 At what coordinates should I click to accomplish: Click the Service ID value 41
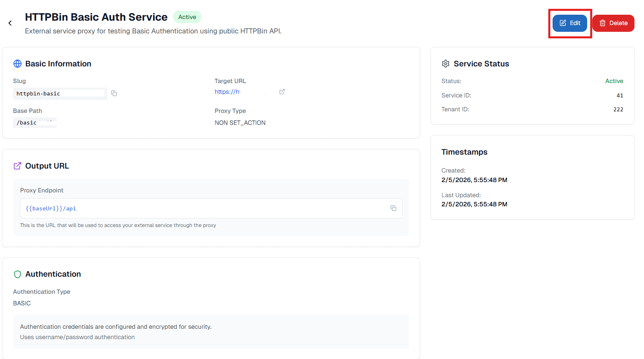click(620, 95)
